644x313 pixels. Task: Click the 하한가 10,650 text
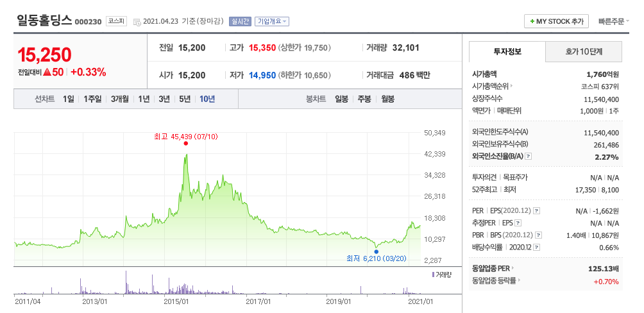[304, 75]
